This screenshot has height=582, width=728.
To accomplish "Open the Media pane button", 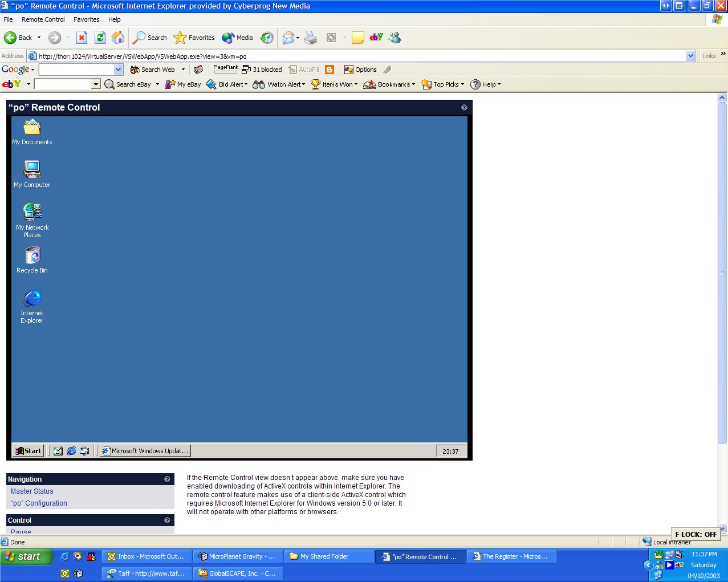I will [x=238, y=38].
